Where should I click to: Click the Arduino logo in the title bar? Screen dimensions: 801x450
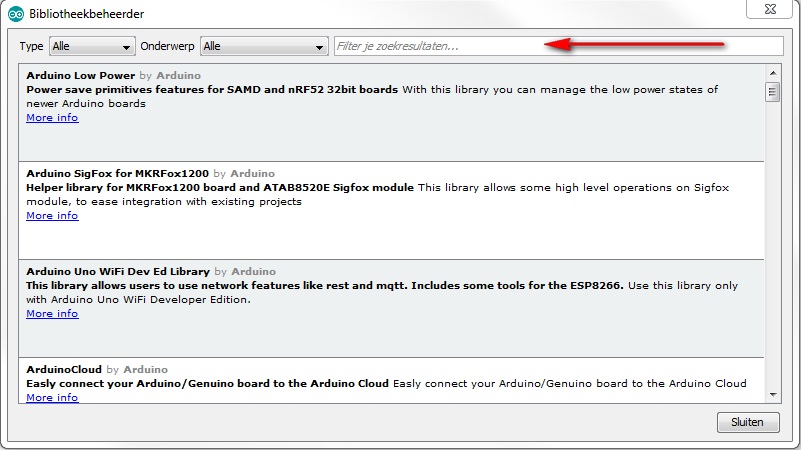[x=17, y=12]
